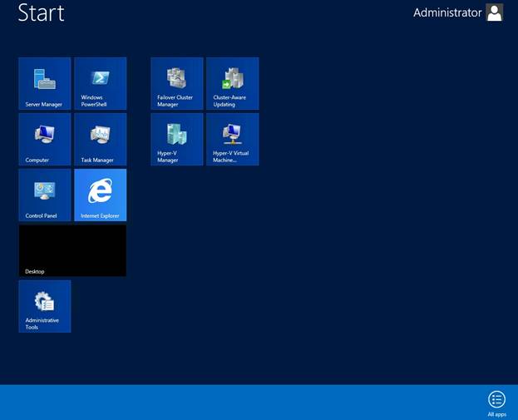Open the Task Manager tile
Image resolution: width=518 pixels, height=420 pixels.
[101, 139]
